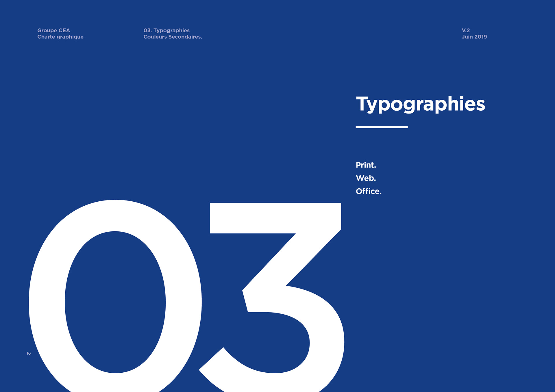Click the final s in Typographies title
555x392 pixels.
pyautogui.click(x=480, y=105)
